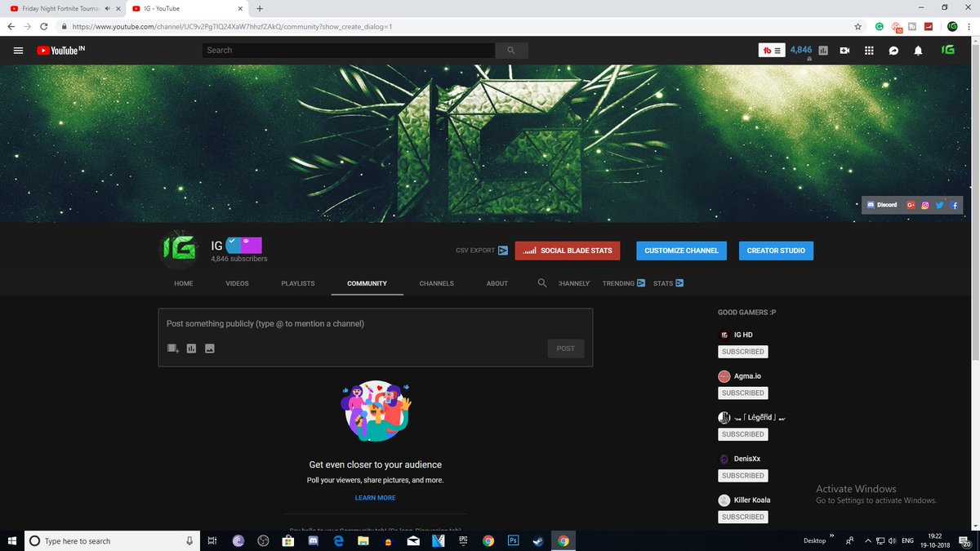This screenshot has width=980, height=551.
Task: Expand the taskbar Desktop toolbar chevron
Action: (x=832, y=537)
